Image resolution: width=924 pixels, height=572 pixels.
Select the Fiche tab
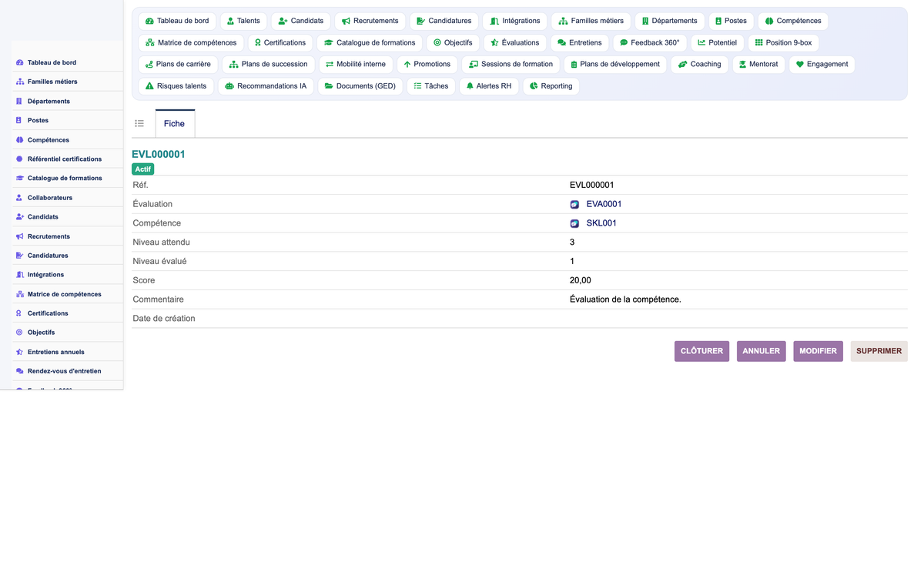click(175, 123)
